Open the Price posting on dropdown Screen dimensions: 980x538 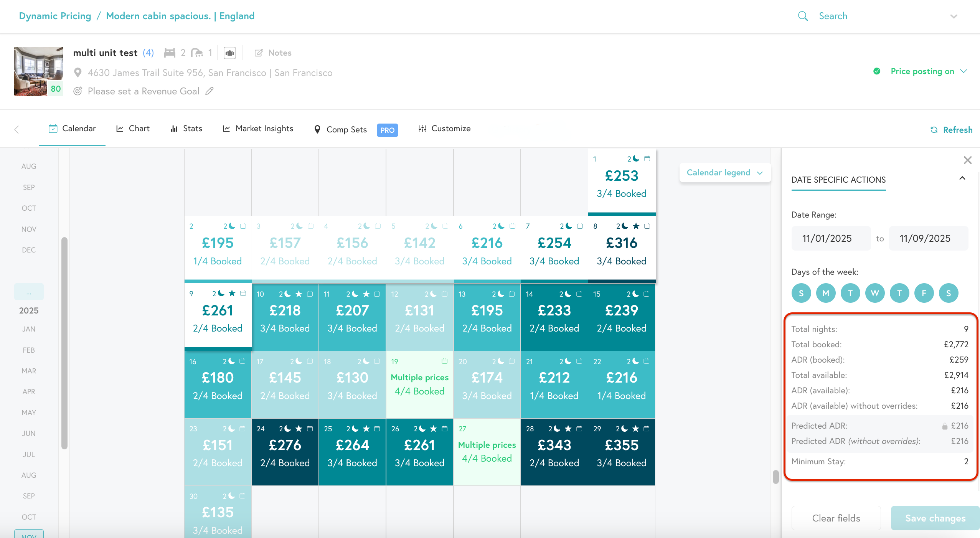(922, 71)
